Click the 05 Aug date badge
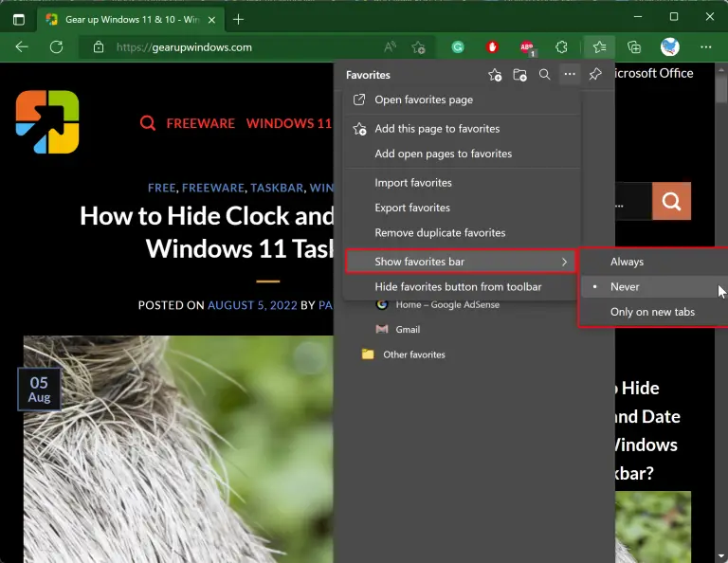The width and height of the screenshot is (728, 563). (39, 390)
